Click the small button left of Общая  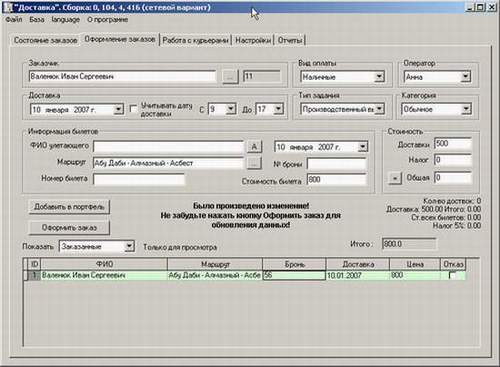point(395,178)
